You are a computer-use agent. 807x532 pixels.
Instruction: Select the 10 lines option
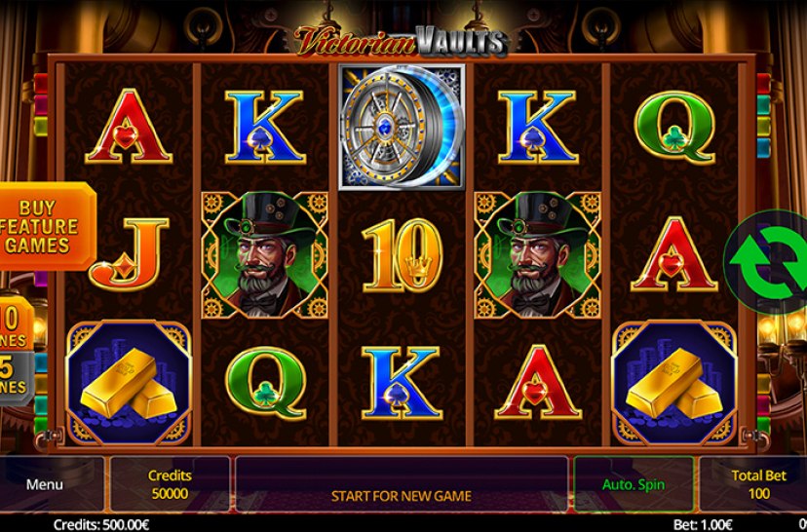[x=16, y=324]
